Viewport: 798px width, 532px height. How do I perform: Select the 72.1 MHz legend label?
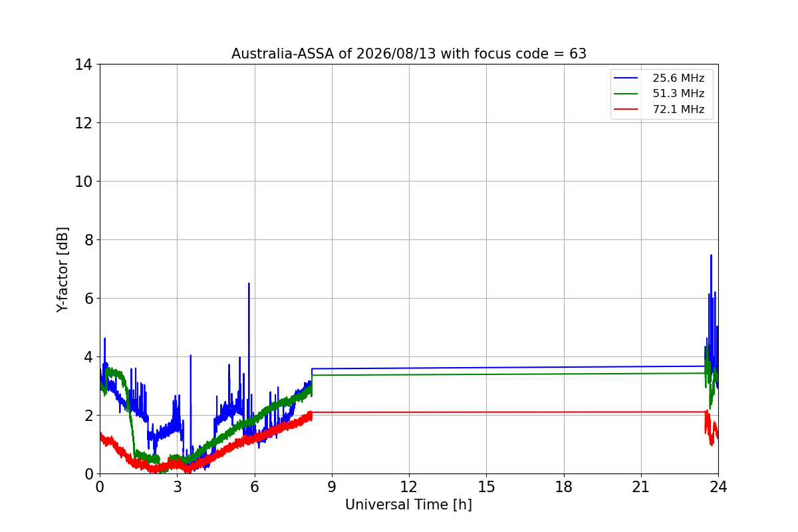click(x=678, y=110)
